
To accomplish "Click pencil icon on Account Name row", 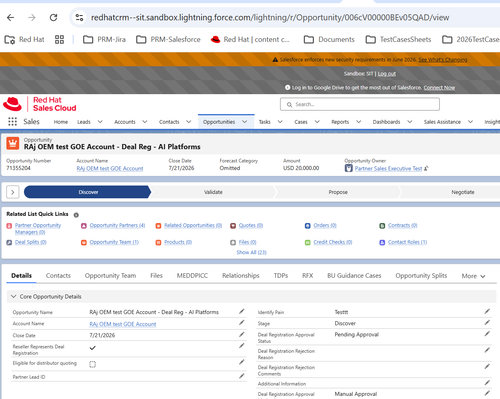I will tap(242, 323).
